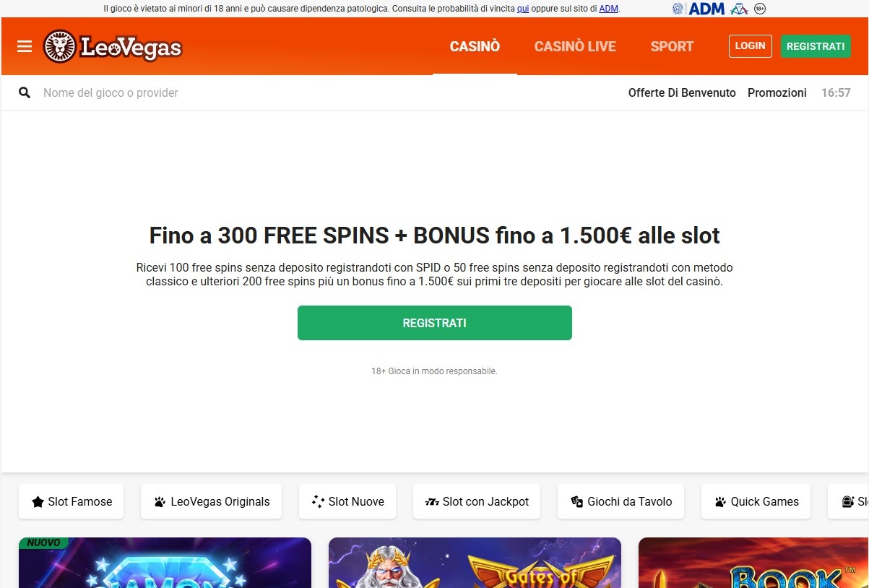Select the Promozioni menu item
The width and height of the screenshot is (869, 588).
(777, 92)
